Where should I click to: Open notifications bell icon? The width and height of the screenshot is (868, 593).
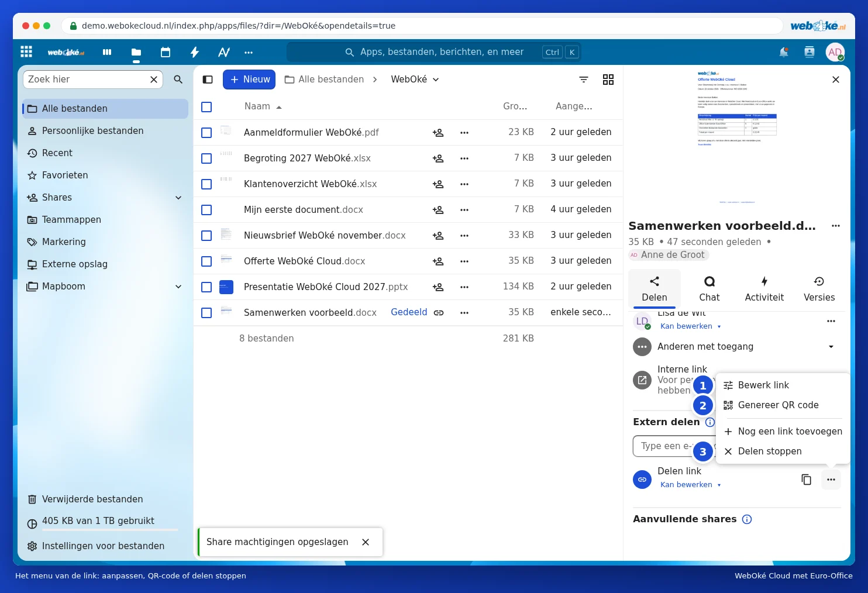click(x=784, y=52)
